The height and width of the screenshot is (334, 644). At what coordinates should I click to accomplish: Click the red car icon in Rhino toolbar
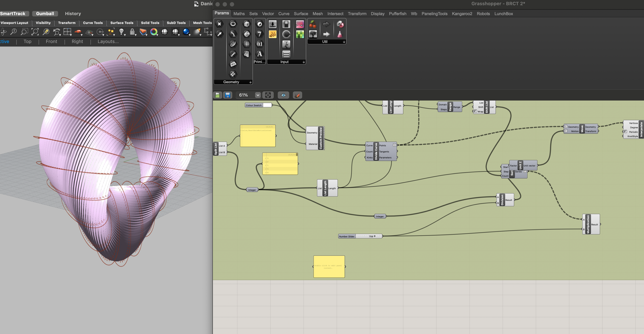click(78, 32)
